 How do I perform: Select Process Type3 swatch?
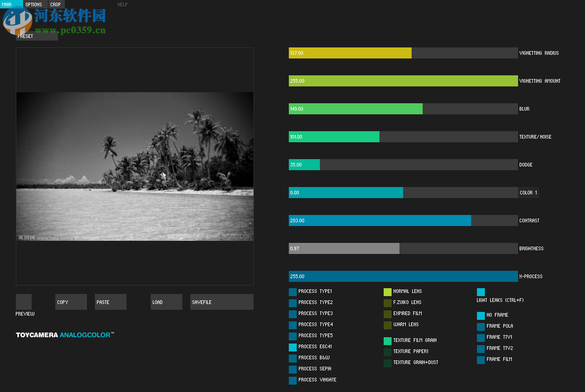(x=293, y=314)
